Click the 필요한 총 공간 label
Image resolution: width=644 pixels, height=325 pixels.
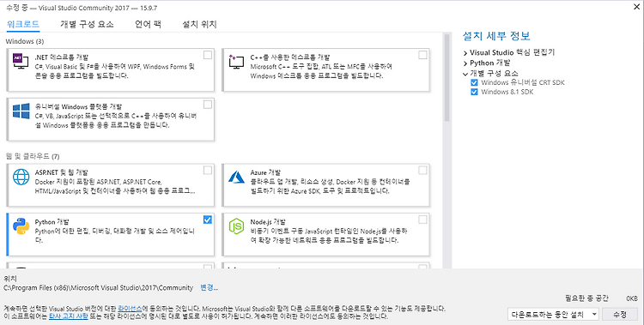pos(586,298)
